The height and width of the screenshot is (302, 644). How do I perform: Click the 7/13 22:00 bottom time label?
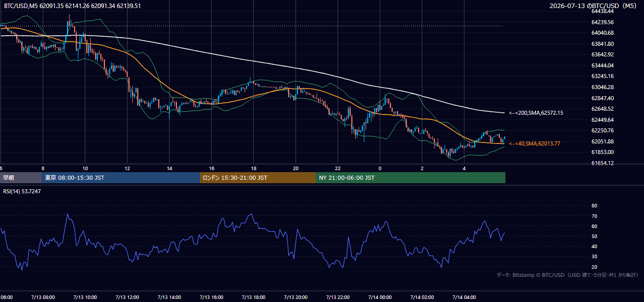338,297
